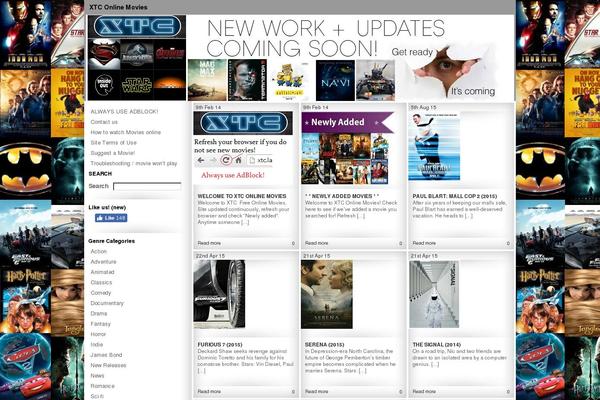Image resolution: width=600 pixels, height=400 pixels.
Task: Click Read more under Furious 7
Action: tap(209, 391)
